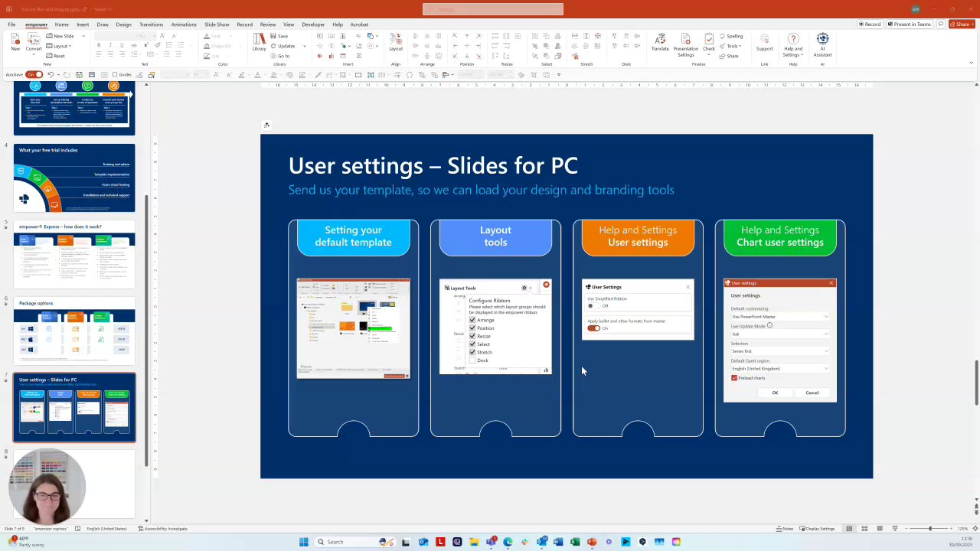Run the Check tool in Finalize group
This screenshot has width=980, height=551.
pyautogui.click(x=709, y=42)
